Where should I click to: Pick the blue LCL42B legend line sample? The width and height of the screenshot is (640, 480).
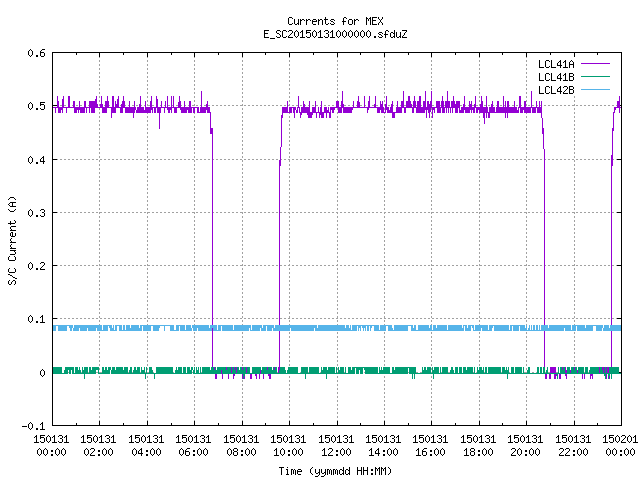click(595, 90)
